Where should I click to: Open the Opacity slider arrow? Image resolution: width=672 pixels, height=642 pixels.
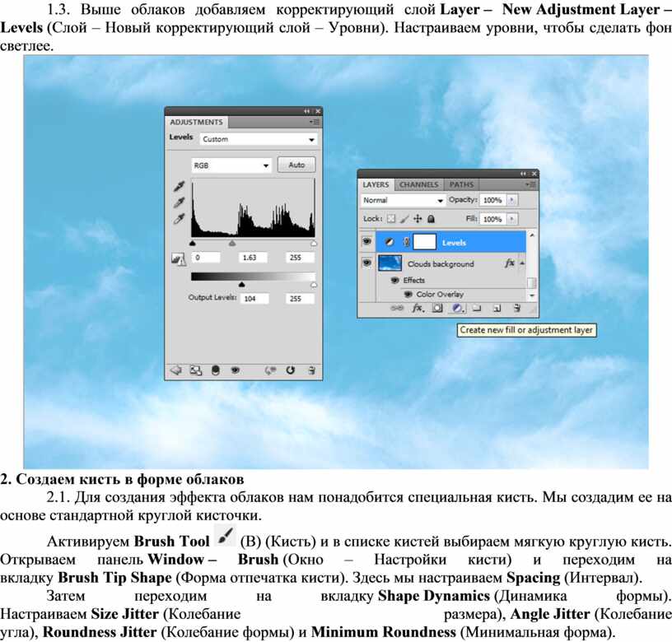coord(512,200)
